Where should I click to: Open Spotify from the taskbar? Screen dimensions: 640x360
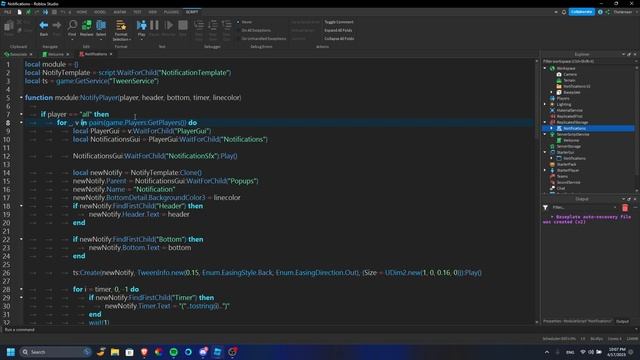(x=173, y=352)
